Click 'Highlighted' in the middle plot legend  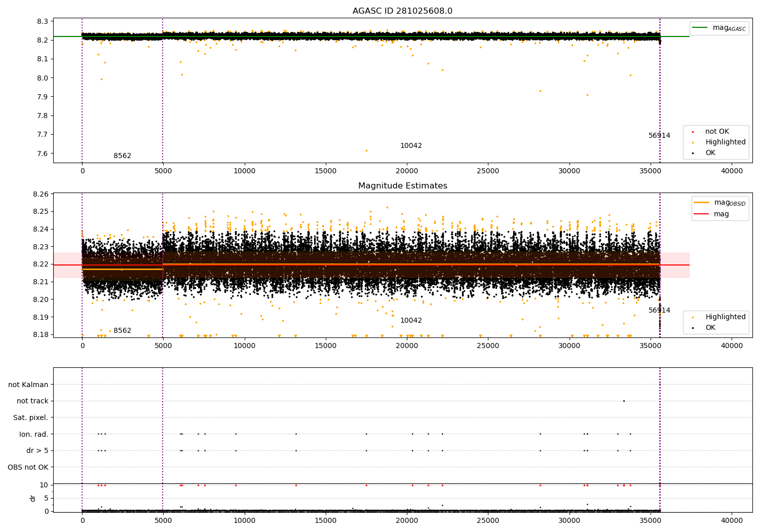[725, 317]
